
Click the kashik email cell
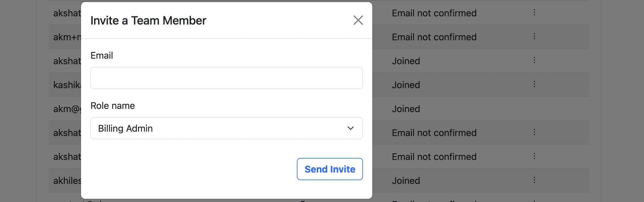[x=67, y=85]
